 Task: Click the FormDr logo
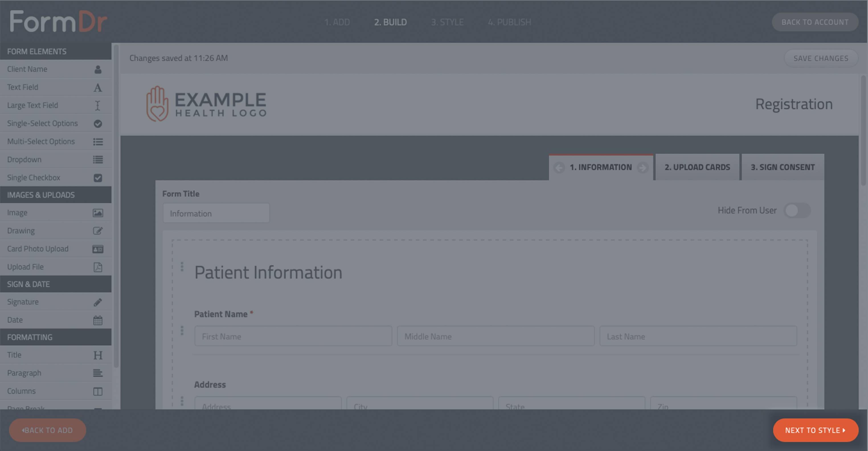click(58, 22)
